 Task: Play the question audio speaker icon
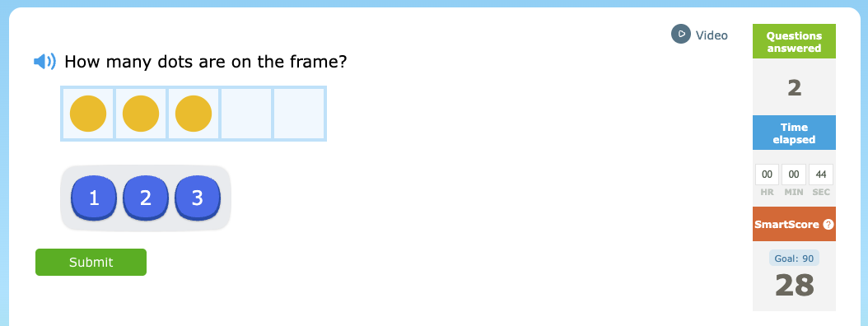tap(44, 62)
